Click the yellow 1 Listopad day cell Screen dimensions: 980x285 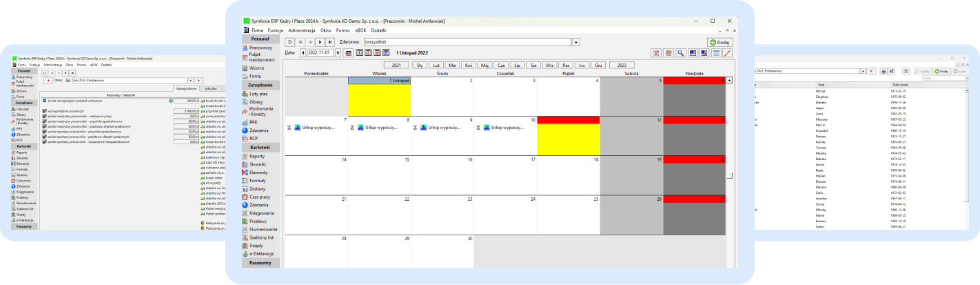379,100
